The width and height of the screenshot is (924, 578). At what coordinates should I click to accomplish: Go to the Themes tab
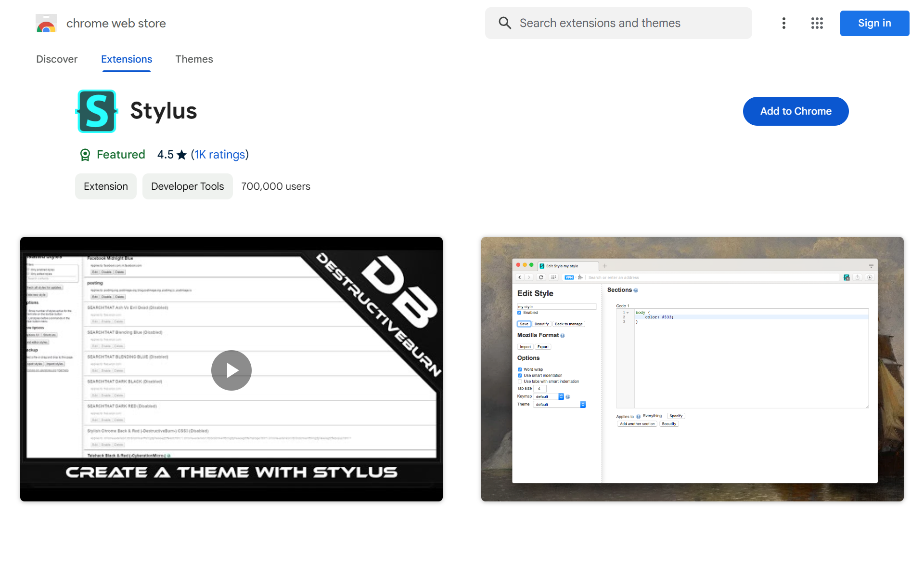[x=194, y=59]
